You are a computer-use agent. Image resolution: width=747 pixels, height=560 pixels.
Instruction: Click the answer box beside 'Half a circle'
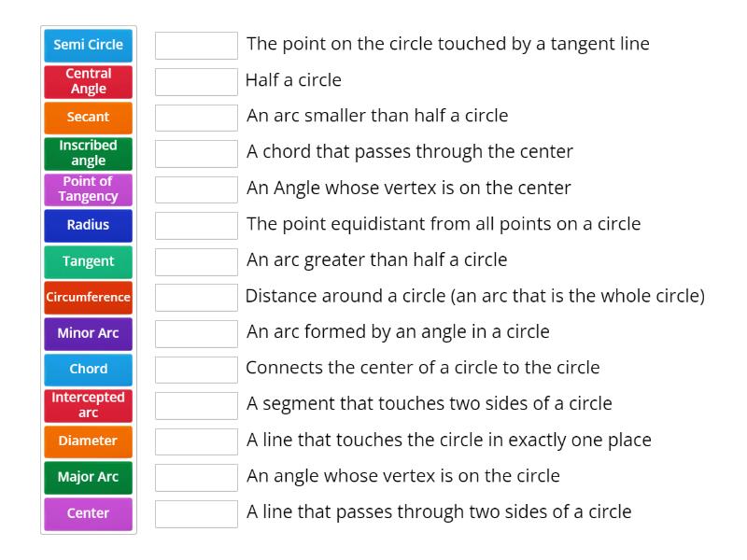(x=196, y=80)
